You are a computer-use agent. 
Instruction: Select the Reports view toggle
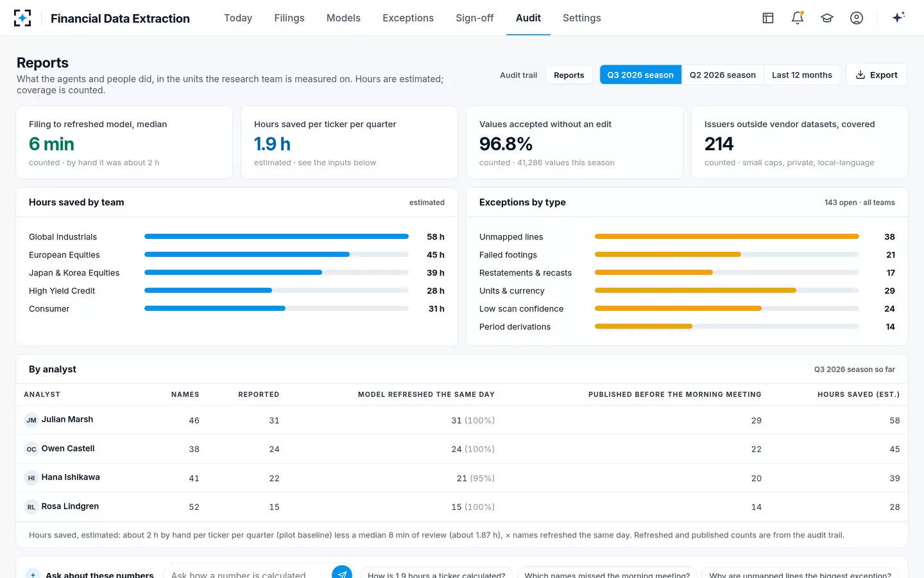point(569,75)
